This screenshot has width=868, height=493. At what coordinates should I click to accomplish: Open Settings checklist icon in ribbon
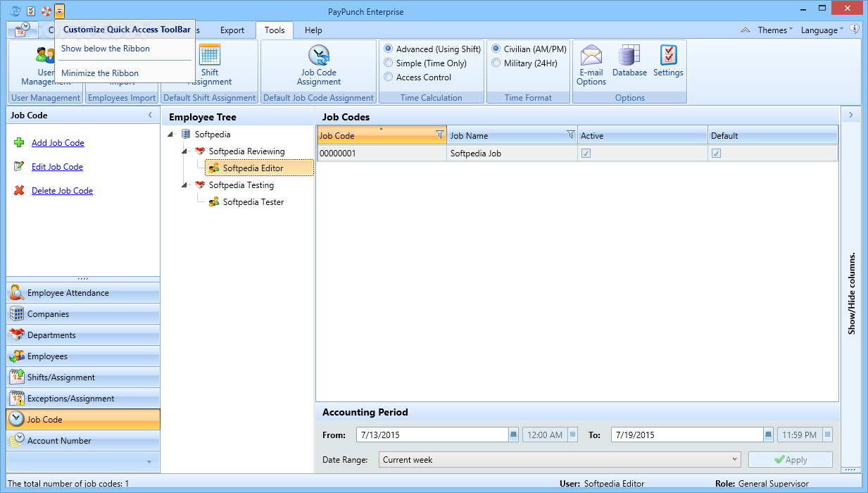pos(668,54)
